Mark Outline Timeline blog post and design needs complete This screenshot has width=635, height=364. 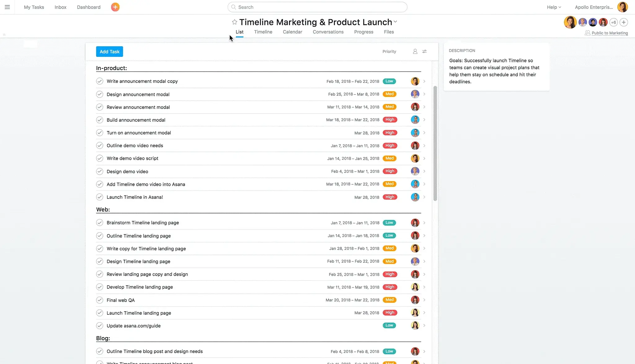coord(100,351)
